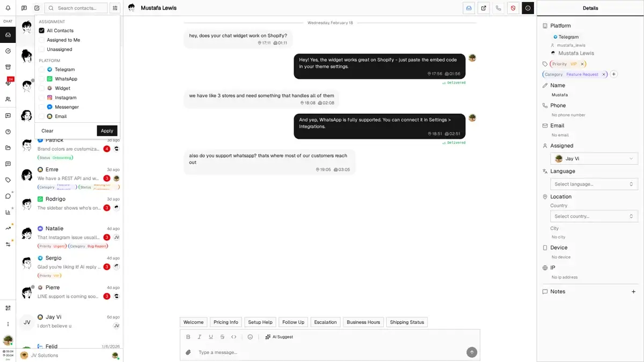Click the phone call icon in header
644x362 pixels.
point(499,8)
